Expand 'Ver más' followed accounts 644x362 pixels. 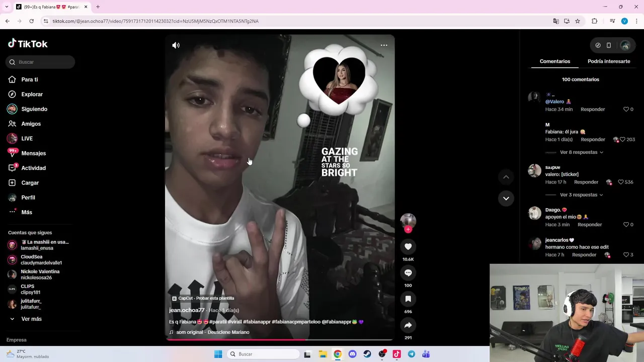pos(31,319)
